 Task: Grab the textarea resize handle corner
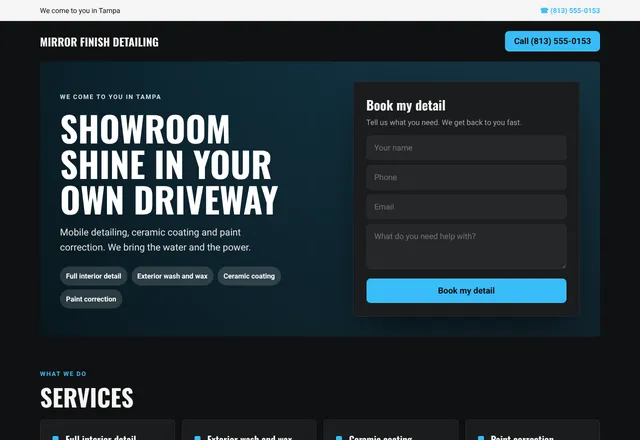564,266
